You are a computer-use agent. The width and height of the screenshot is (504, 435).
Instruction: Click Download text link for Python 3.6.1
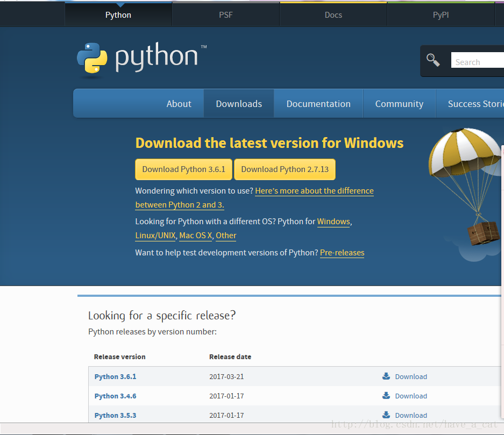point(411,376)
